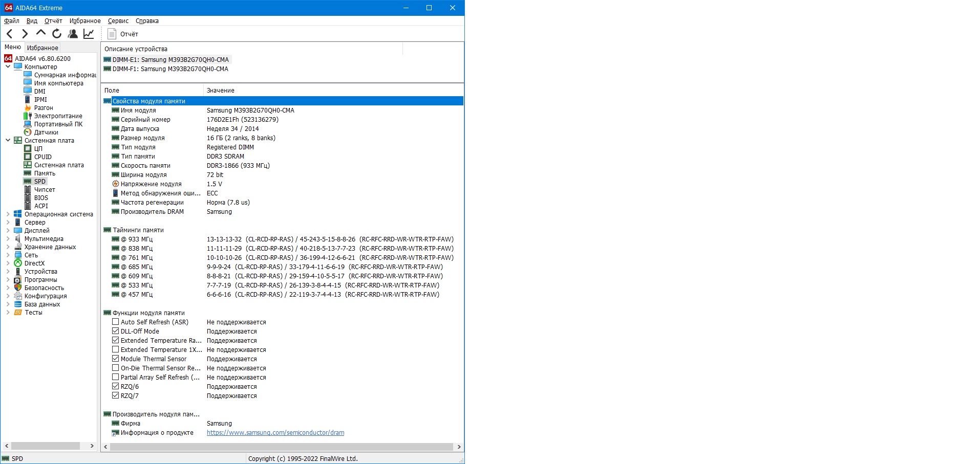Open the Файл menu
Image resolution: width=980 pixels, height=464 pixels.
click(x=12, y=21)
